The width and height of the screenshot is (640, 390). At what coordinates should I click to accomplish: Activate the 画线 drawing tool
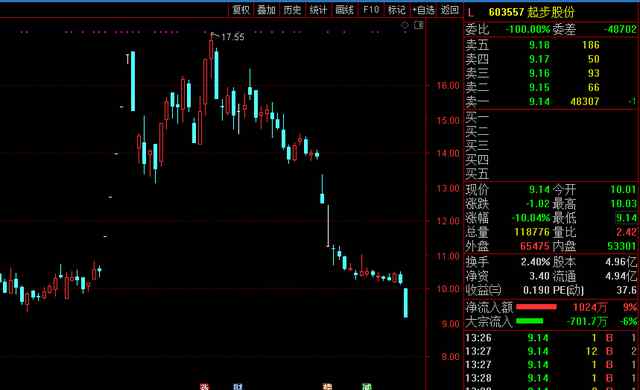click(344, 10)
